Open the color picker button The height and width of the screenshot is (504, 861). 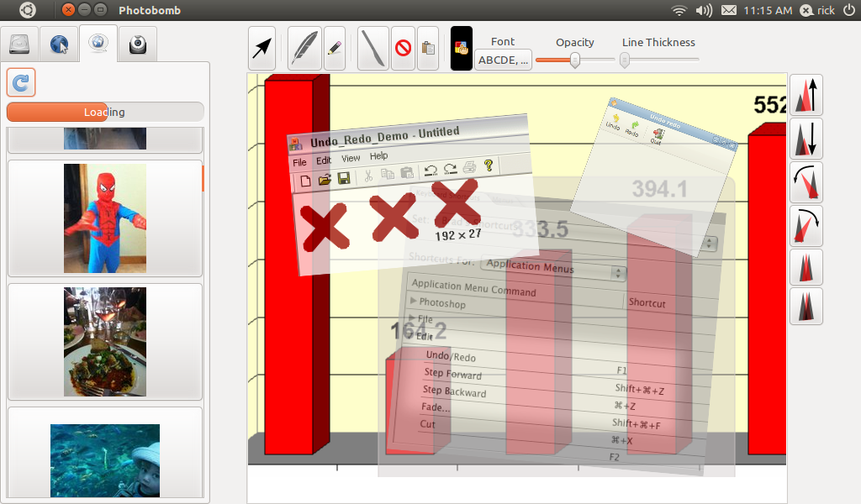[x=462, y=48]
